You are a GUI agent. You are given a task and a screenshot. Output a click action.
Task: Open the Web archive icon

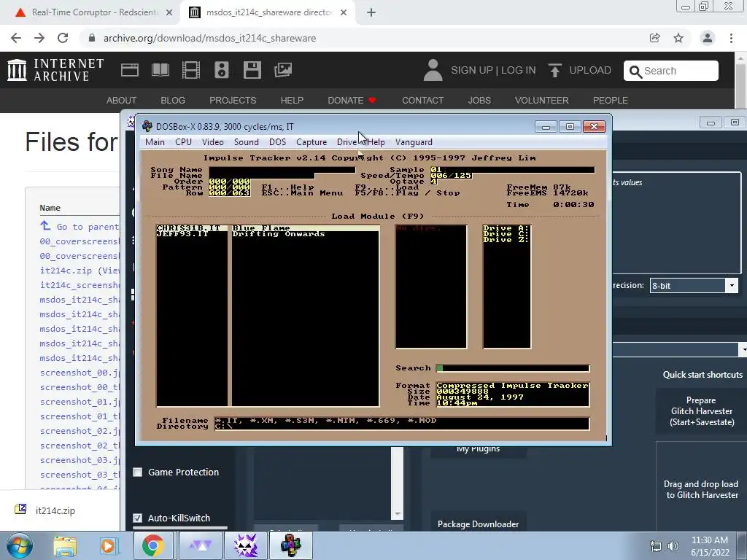130,70
